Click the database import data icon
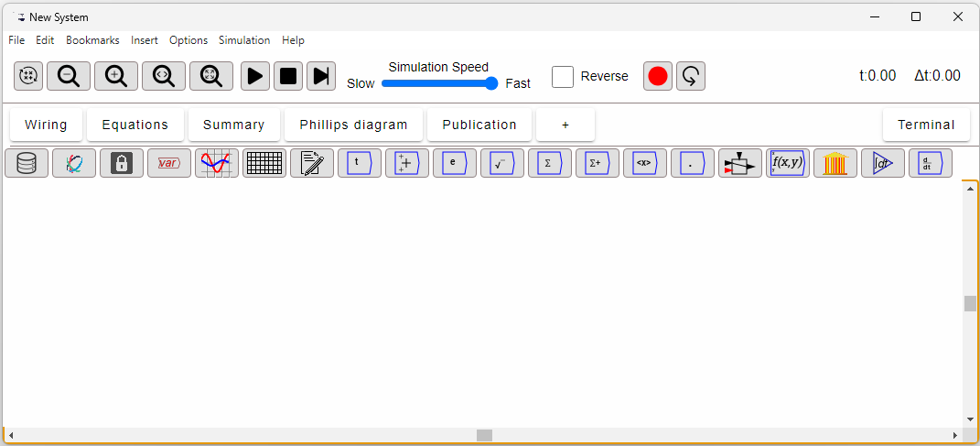This screenshot has height=446, width=980. point(27,163)
